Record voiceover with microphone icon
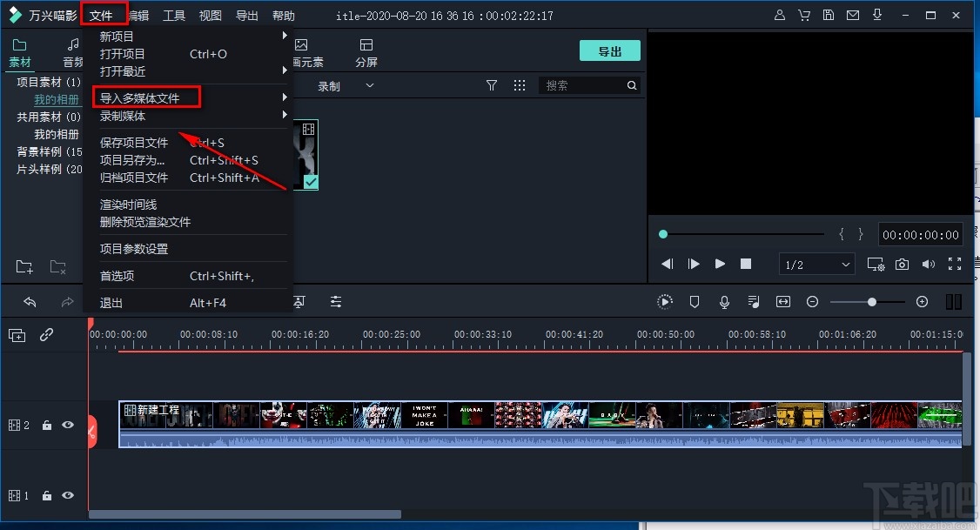 (x=724, y=302)
